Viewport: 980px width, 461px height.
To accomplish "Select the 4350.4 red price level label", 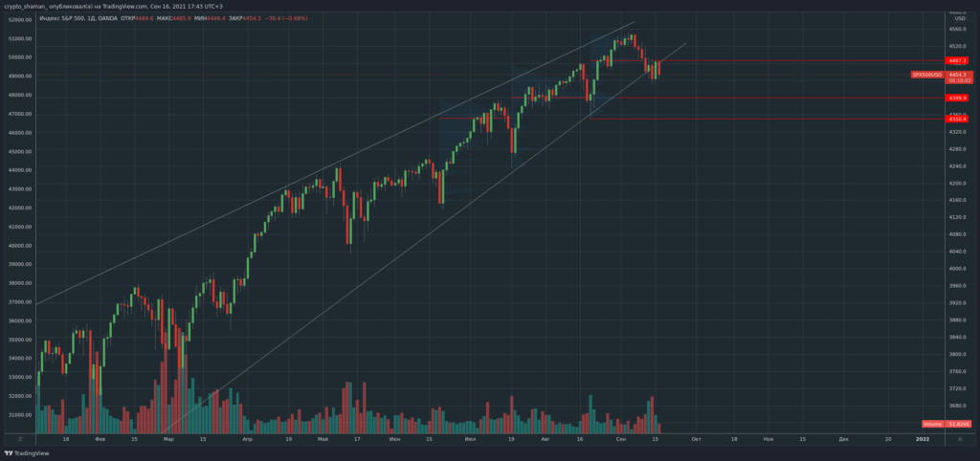I will coord(957,119).
